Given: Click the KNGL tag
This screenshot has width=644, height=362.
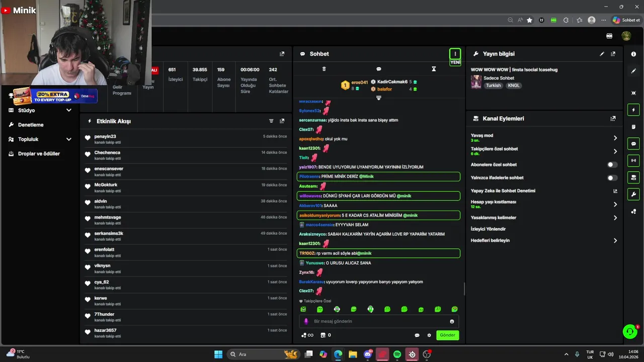Looking at the screenshot, I should [x=514, y=85].
